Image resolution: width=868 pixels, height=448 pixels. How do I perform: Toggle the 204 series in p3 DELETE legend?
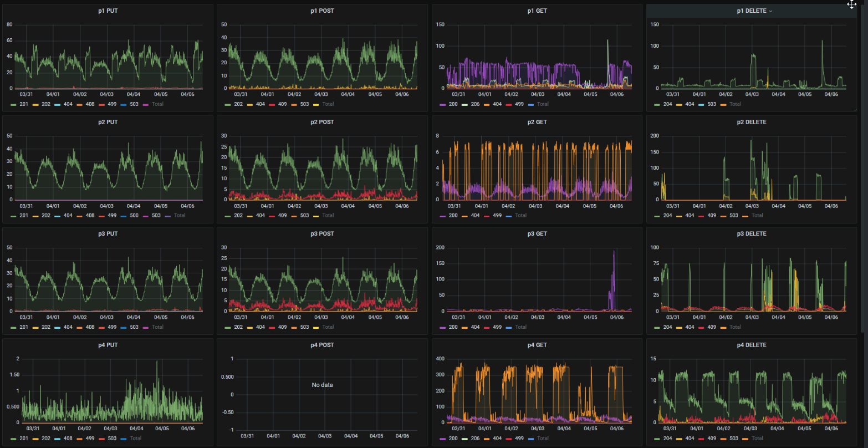(x=668, y=327)
